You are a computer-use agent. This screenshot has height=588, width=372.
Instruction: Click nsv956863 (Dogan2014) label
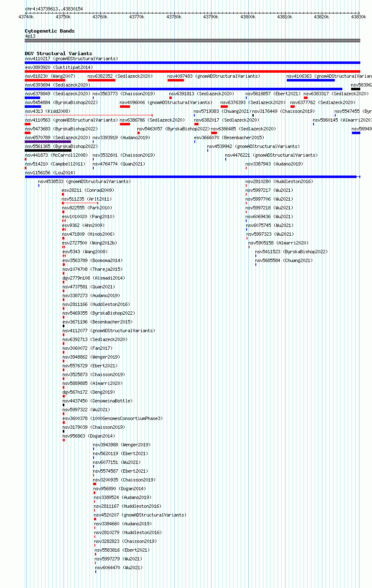(88, 436)
